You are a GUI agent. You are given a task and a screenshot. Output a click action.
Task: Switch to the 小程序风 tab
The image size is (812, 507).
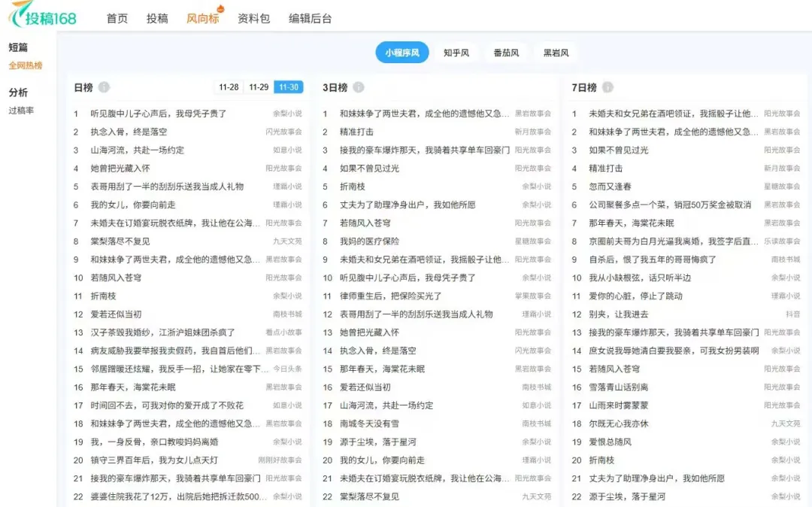pos(402,53)
